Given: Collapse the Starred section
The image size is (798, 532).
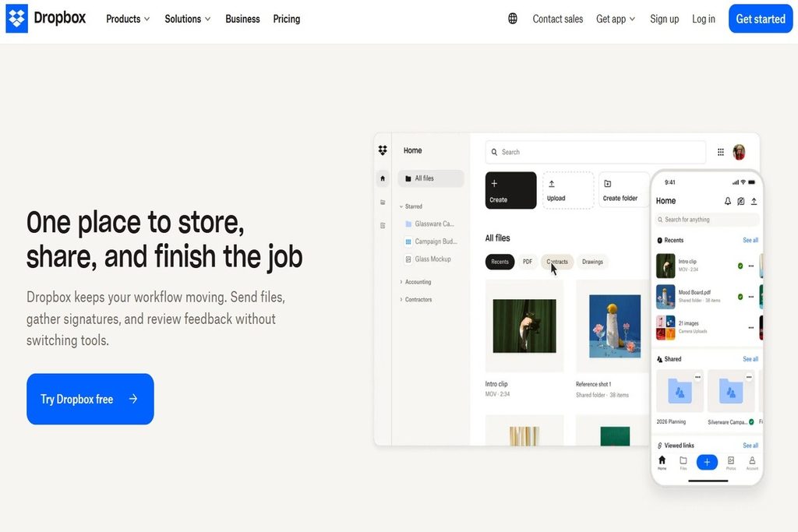Looking at the screenshot, I should [401, 206].
